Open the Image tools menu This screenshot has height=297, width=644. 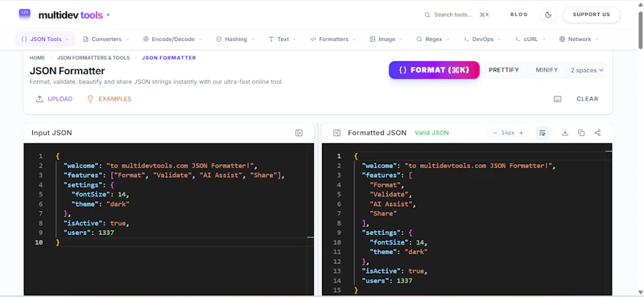386,39
